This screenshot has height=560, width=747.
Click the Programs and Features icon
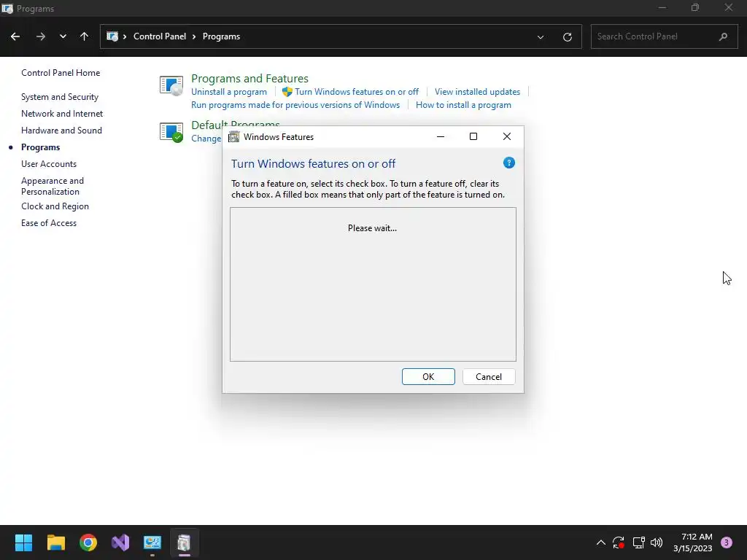click(x=171, y=86)
